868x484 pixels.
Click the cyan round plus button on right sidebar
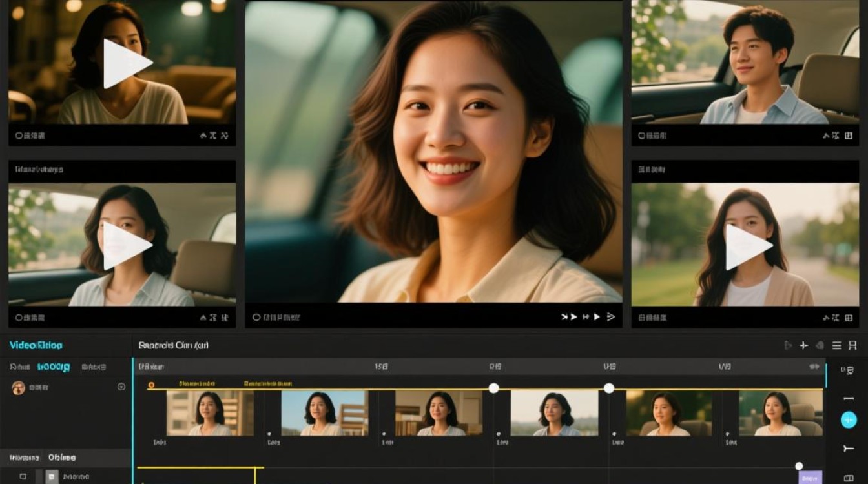(849, 419)
